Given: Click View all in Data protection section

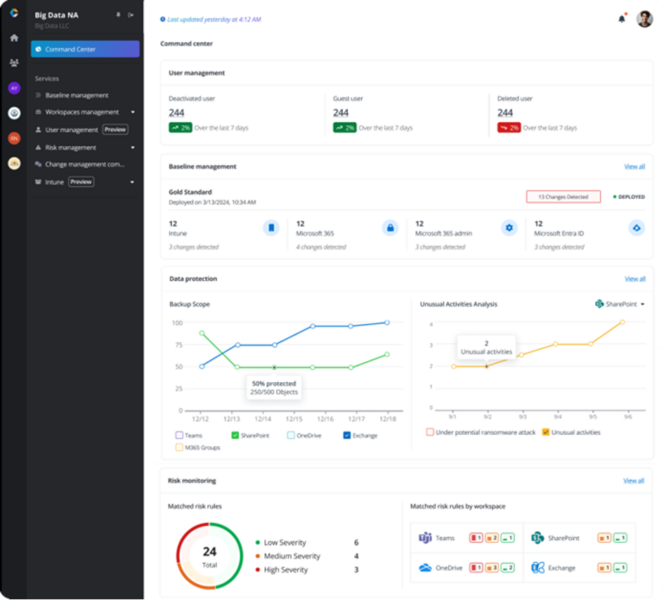Looking at the screenshot, I should tap(634, 279).
